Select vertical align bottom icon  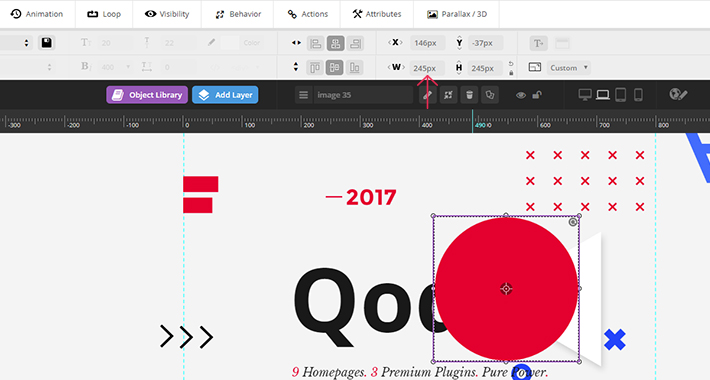coord(355,68)
